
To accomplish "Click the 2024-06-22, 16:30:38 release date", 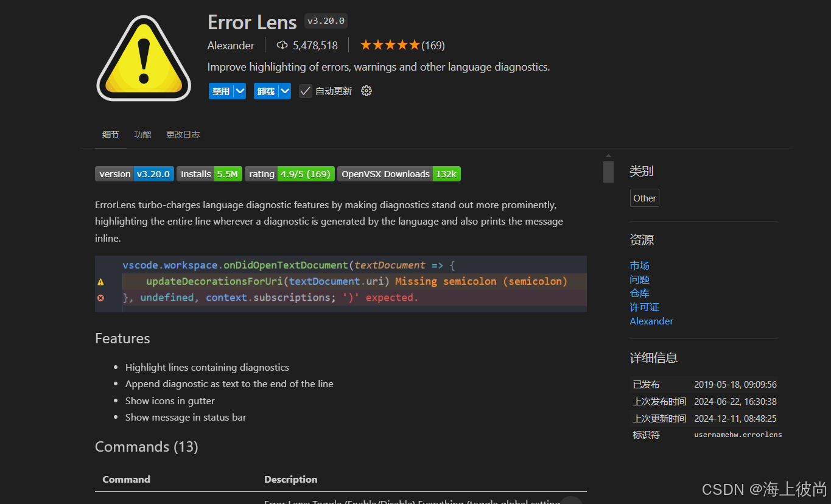I will [x=735, y=402].
